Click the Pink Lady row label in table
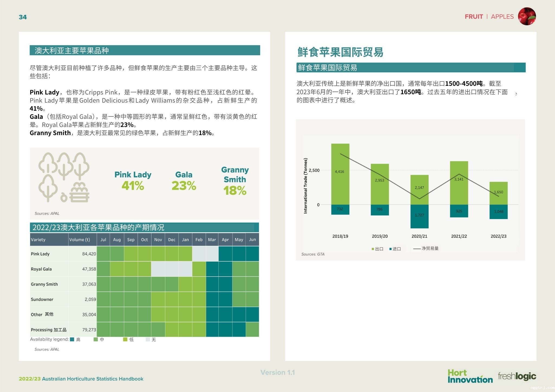 point(40,254)
